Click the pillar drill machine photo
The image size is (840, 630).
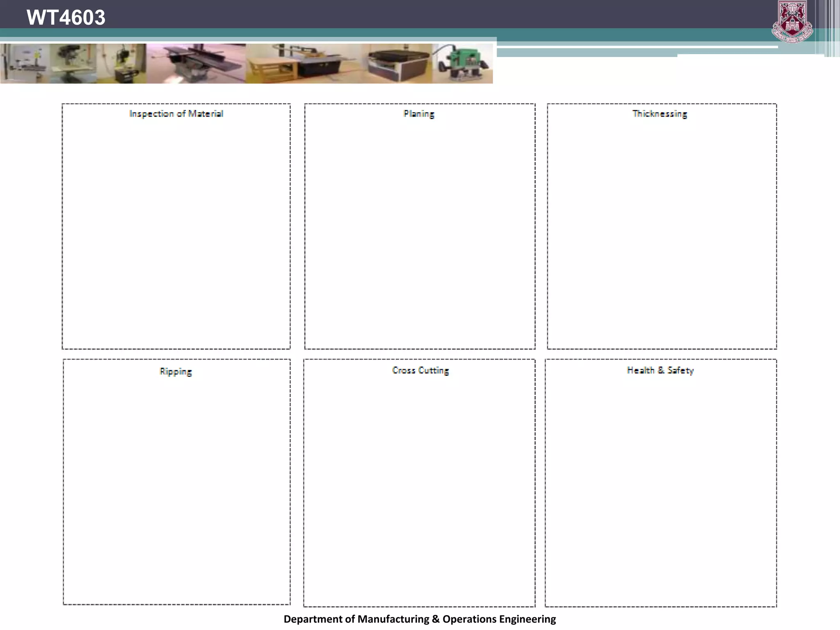(73, 64)
